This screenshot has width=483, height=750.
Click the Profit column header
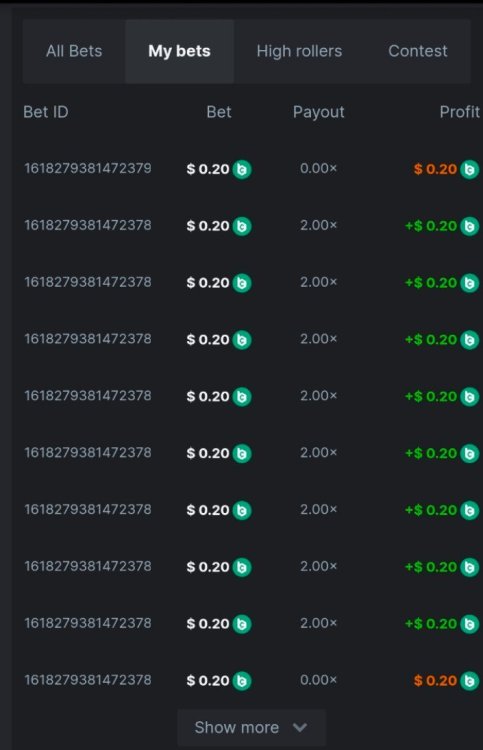[x=460, y=112]
